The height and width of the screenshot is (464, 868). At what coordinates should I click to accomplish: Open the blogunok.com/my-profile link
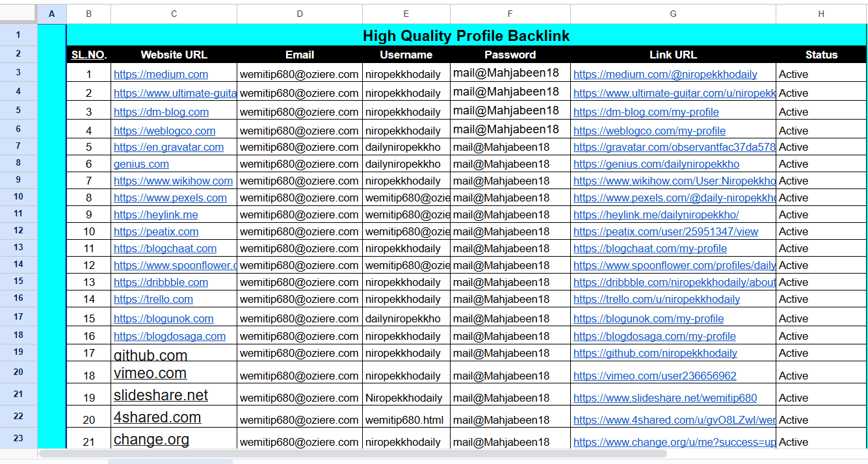[648, 318]
